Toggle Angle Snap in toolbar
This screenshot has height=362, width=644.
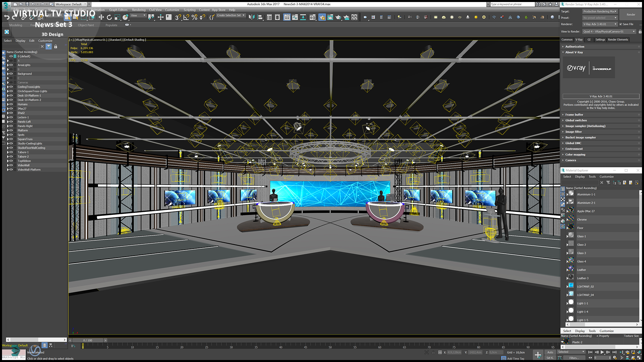tap(186, 17)
